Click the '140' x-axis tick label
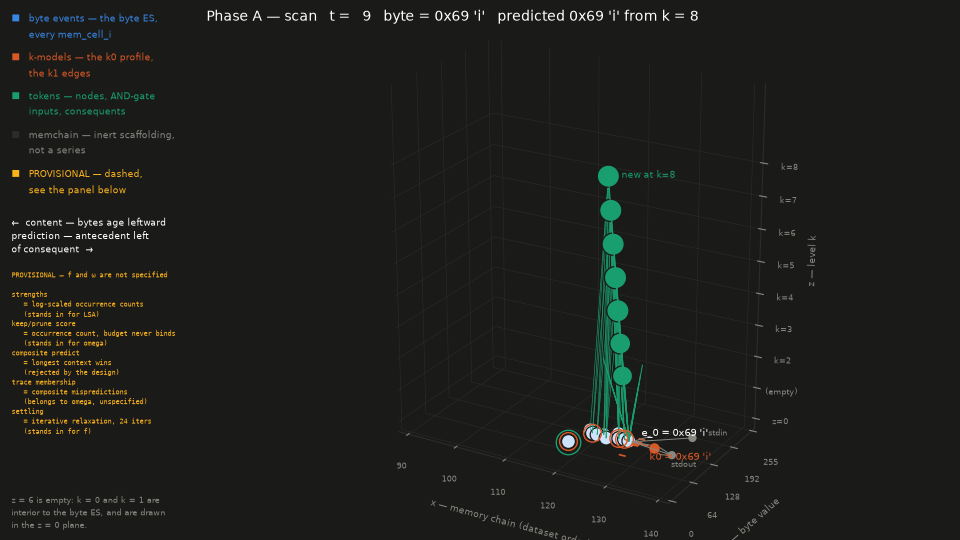Image resolution: width=960 pixels, height=540 pixels. click(651, 534)
